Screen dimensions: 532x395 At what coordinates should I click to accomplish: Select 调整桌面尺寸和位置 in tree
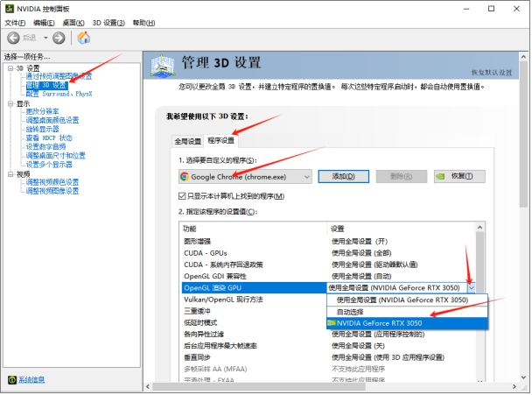click(x=56, y=156)
